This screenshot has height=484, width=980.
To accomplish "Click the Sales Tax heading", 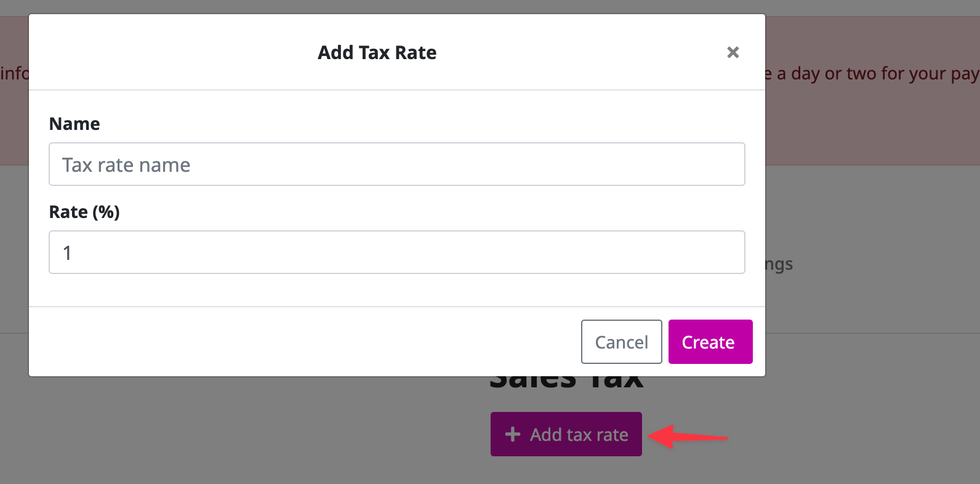I will click(566, 377).
